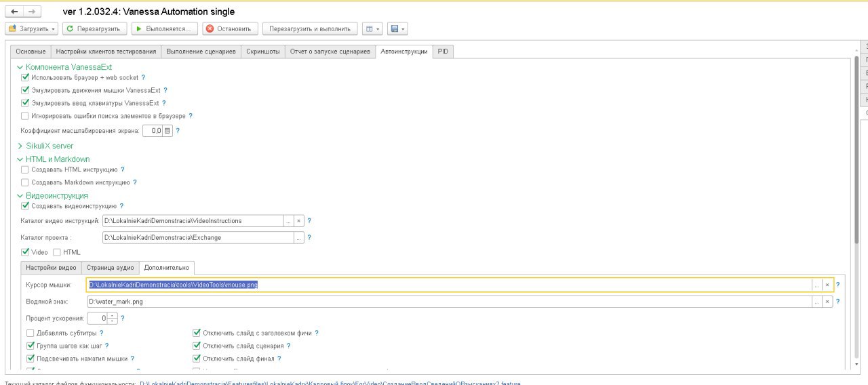This screenshot has width=868, height=385.
Task: Clear the Каталог видео инструкций field
Action: (299, 221)
